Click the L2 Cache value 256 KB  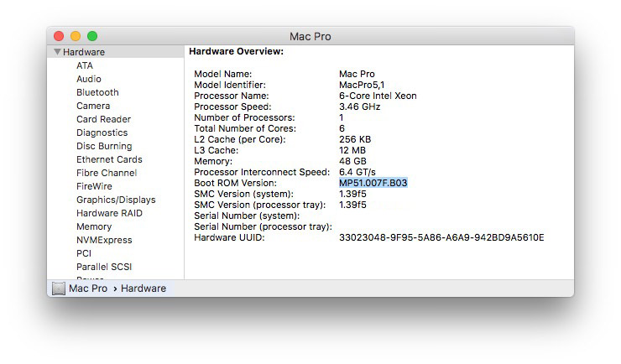pyautogui.click(x=355, y=140)
